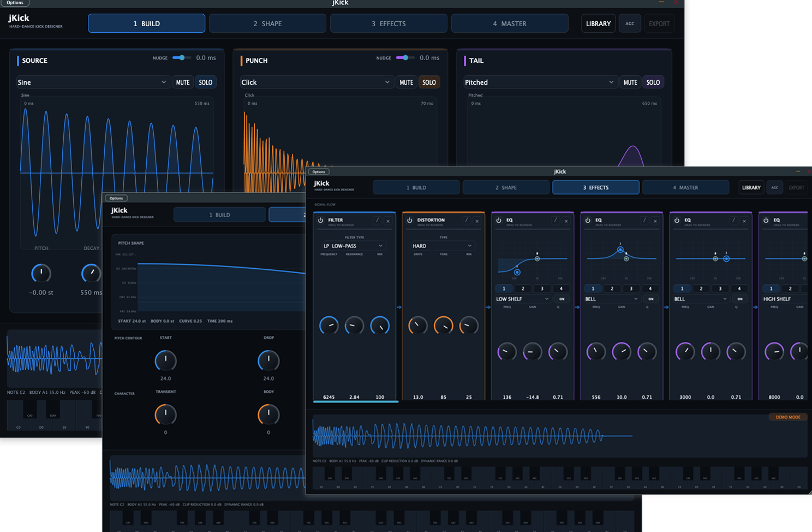Screen dimensions: 812x532
Task: Click the Demo Mode badge
Action: coord(788,417)
